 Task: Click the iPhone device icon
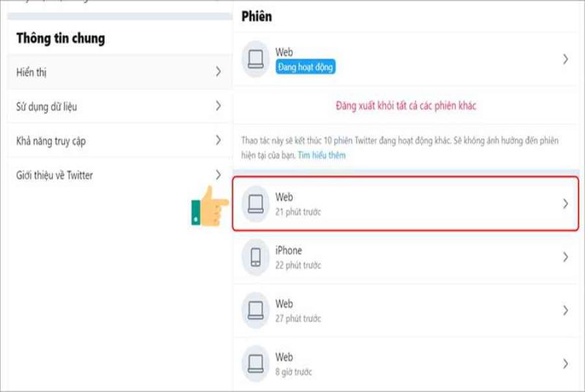point(255,257)
